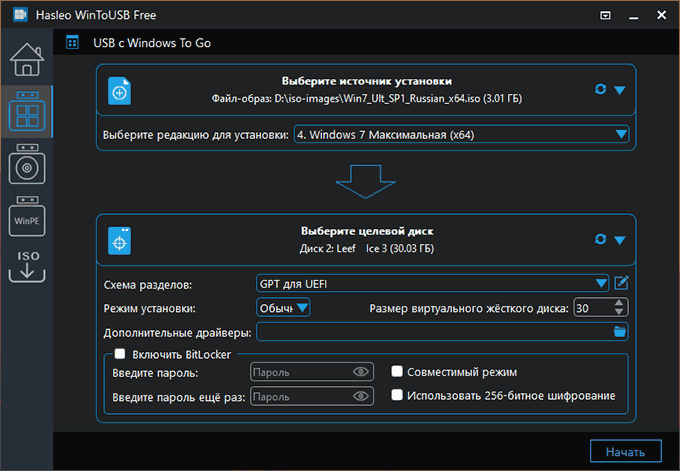Click the repeat password field

coord(311,396)
